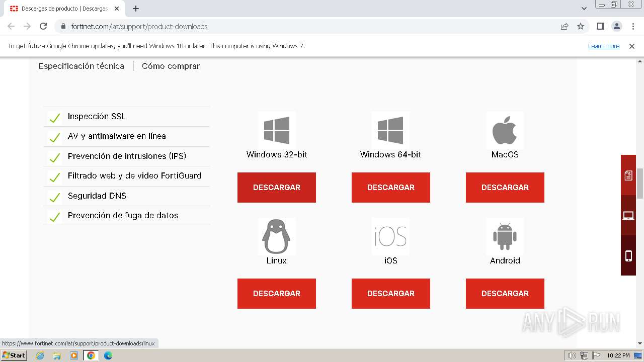Open the Learn more link in Chrome notice
This screenshot has height=362, width=644.
pyautogui.click(x=604, y=46)
